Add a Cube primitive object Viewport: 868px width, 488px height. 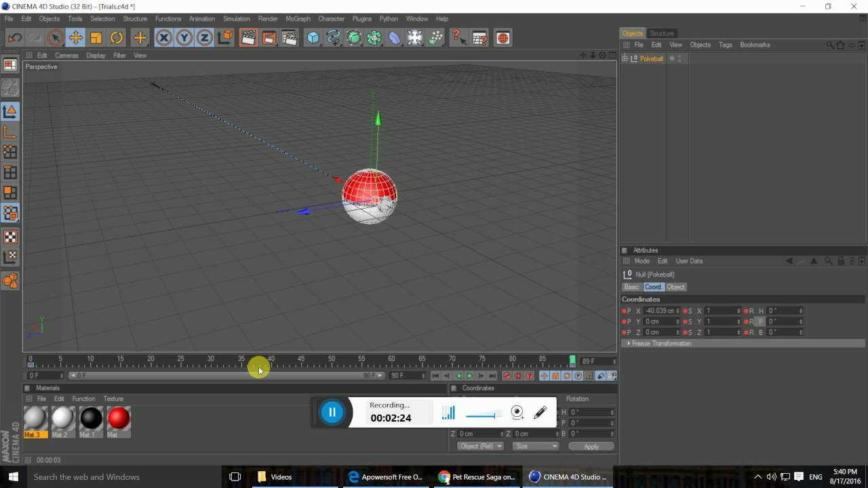[x=313, y=38]
